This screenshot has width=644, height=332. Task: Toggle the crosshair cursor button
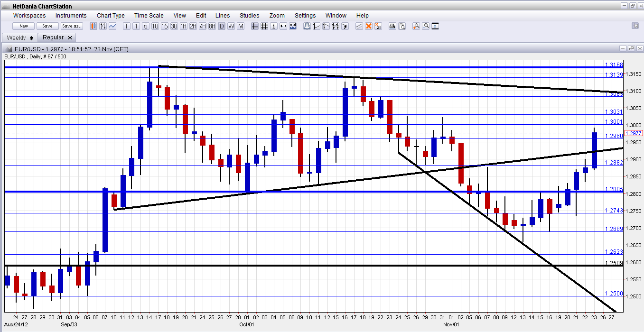pyautogui.click(x=255, y=26)
